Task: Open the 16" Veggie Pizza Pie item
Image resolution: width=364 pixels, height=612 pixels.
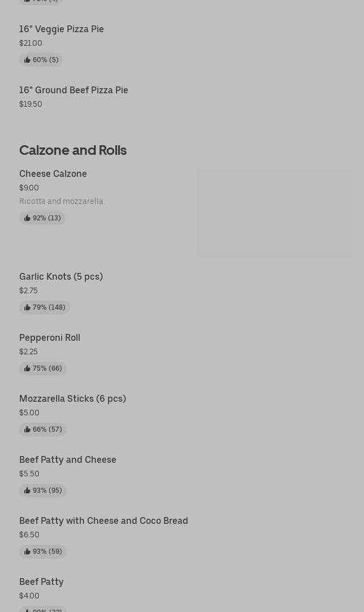Action: [62, 29]
